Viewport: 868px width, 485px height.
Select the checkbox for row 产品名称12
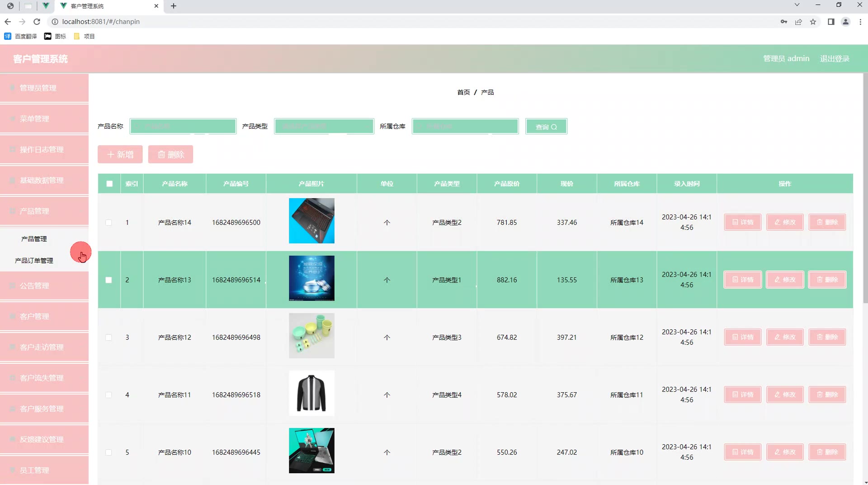[x=108, y=338]
